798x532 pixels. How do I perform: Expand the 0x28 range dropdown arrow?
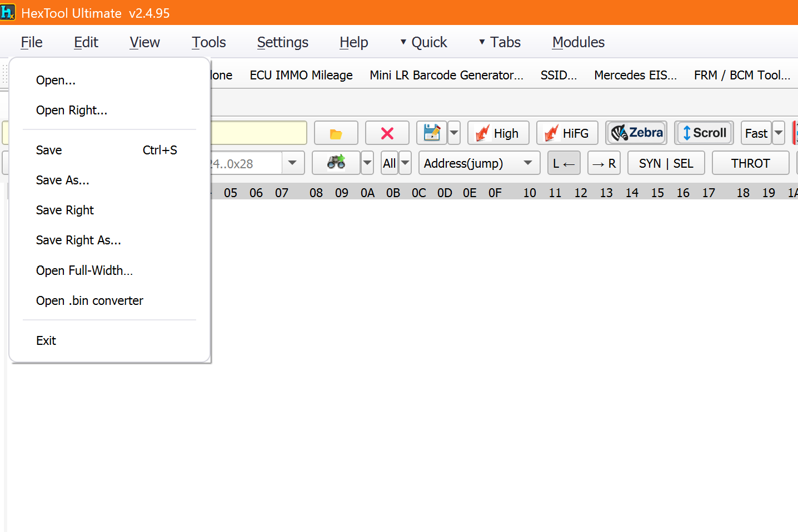click(293, 163)
